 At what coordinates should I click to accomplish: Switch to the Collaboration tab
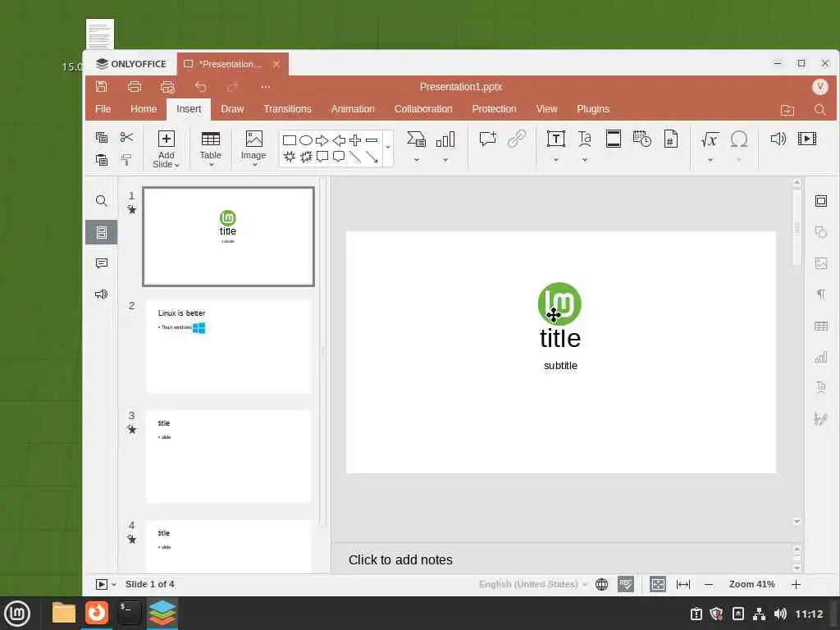(x=423, y=109)
